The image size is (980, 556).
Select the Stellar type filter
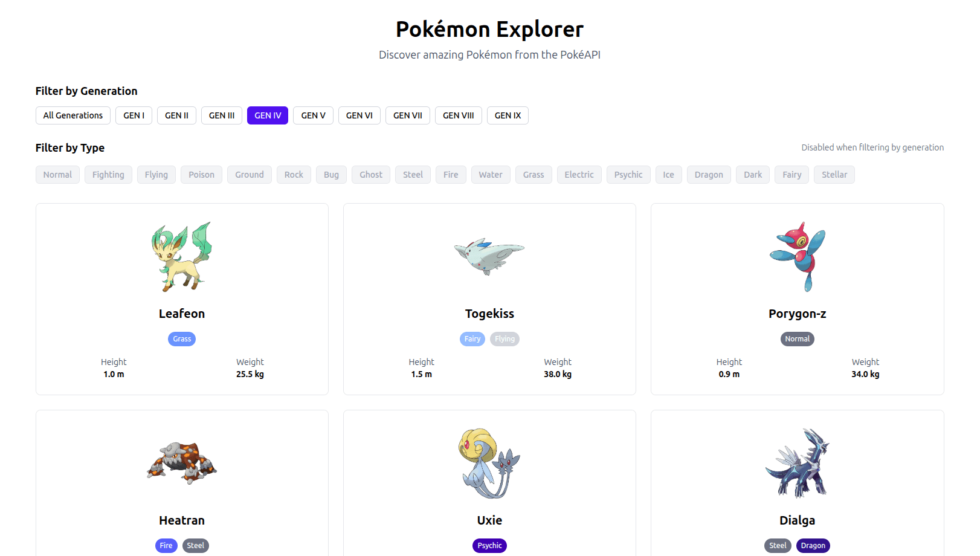pyautogui.click(x=834, y=174)
